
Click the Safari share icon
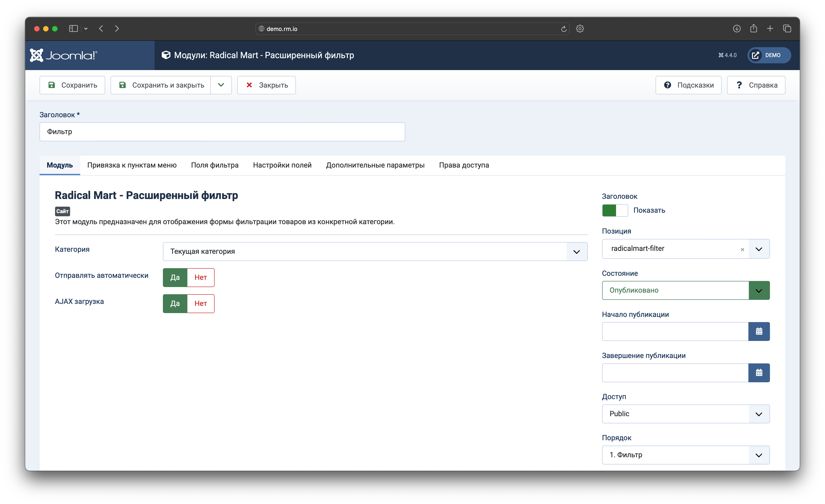(x=753, y=29)
